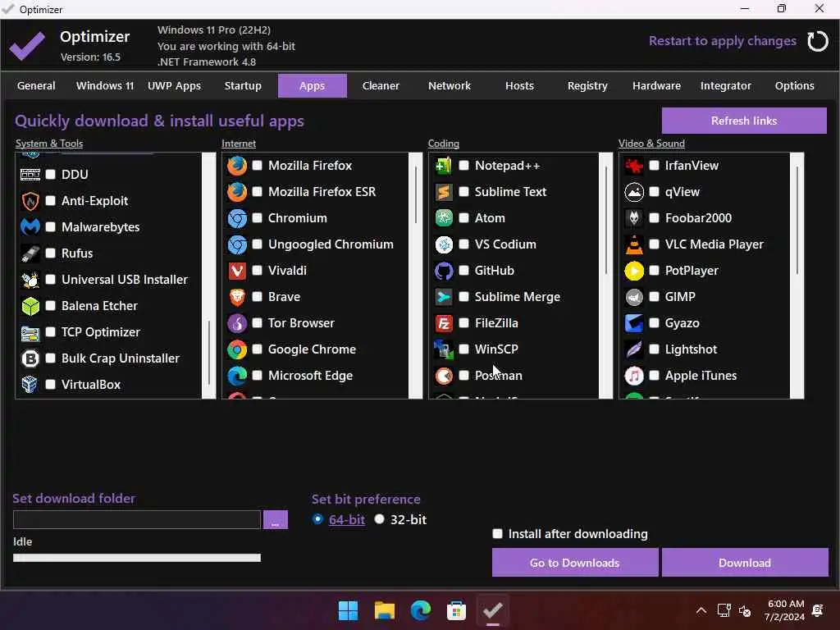Enable Install after downloading
Image resolution: width=840 pixels, height=630 pixels.
tap(498, 534)
